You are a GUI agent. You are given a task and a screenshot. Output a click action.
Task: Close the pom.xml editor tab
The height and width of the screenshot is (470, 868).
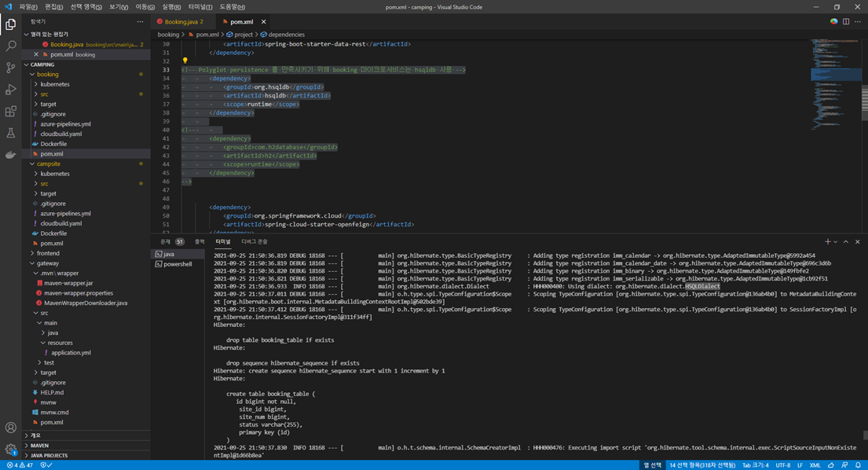click(x=263, y=22)
